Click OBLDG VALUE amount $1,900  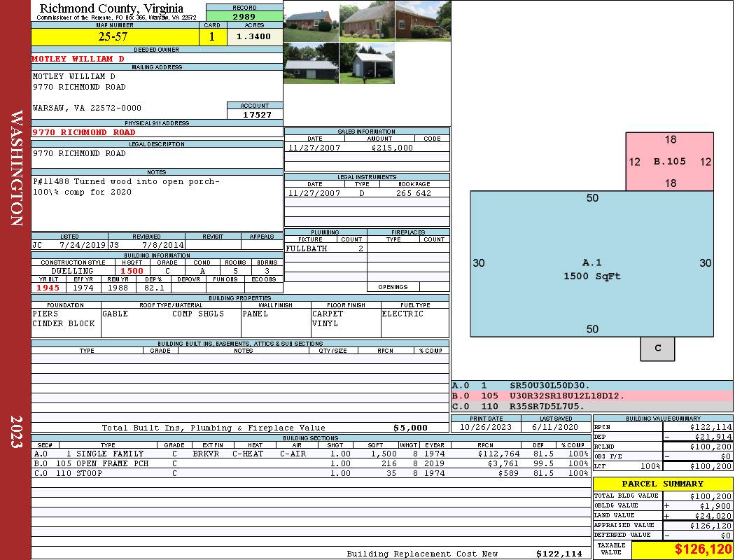(715, 506)
